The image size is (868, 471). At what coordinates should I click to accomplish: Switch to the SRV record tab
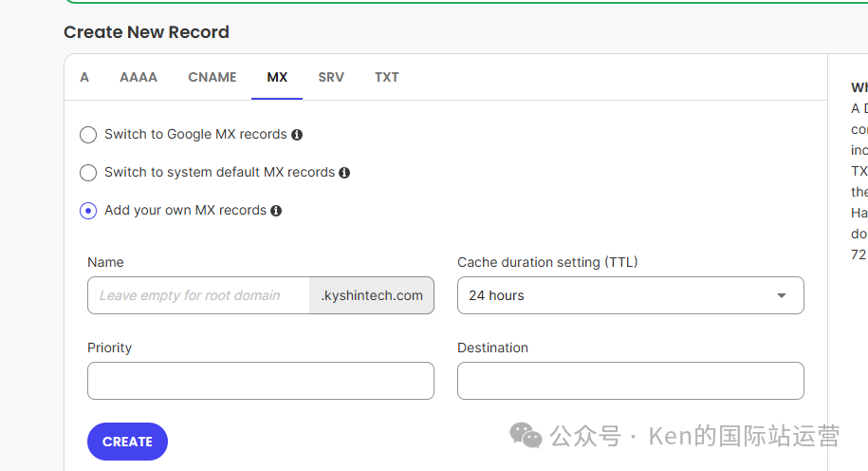(x=331, y=77)
